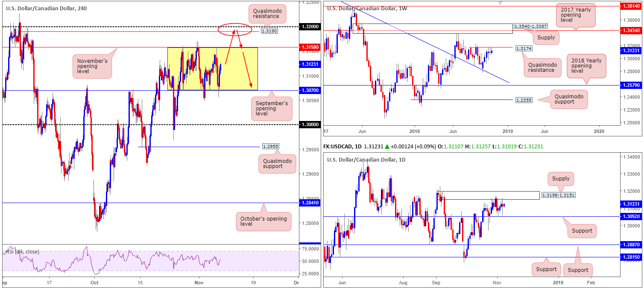Select the blue 1.30520 daily axis label
Screen dimensions: 644x289
pos(630,217)
